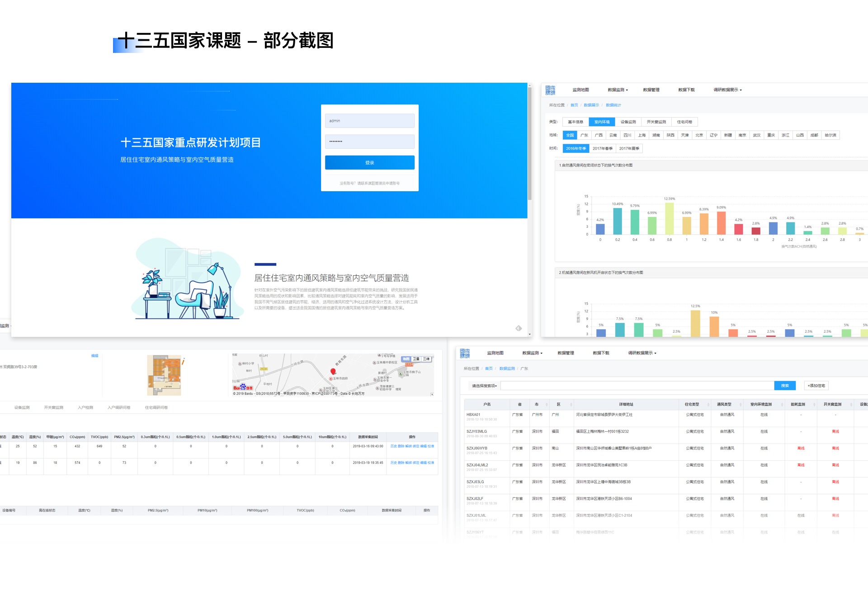
Task: Open the 请选择搜索项 dropdown
Action: (x=484, y=386)
